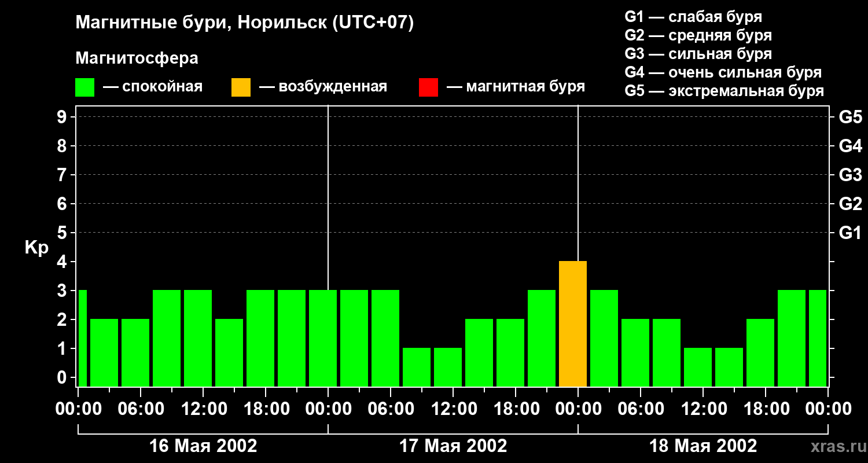Click the 'Kp' axis title
The width and height of the screenshot is (868, 463).
(x=36, y=248)
